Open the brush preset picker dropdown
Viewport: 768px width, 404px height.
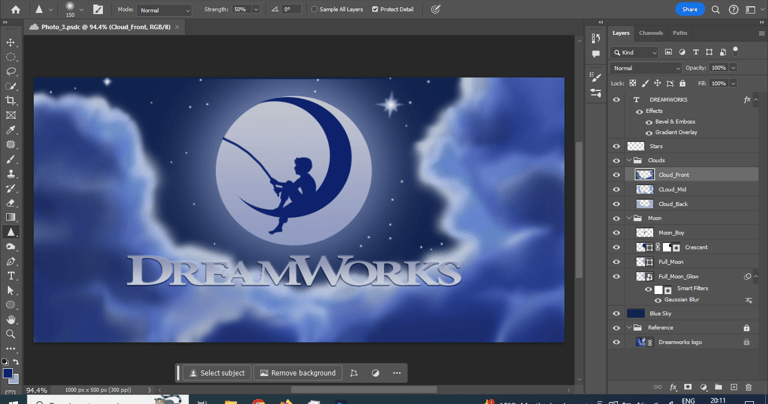[81, 9]
